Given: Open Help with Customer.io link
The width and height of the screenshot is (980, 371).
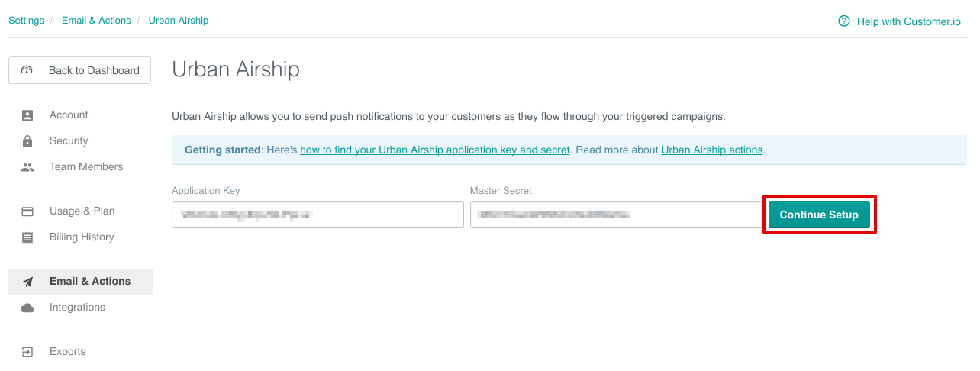Looking at the screenshot, I should pos(908,21).
